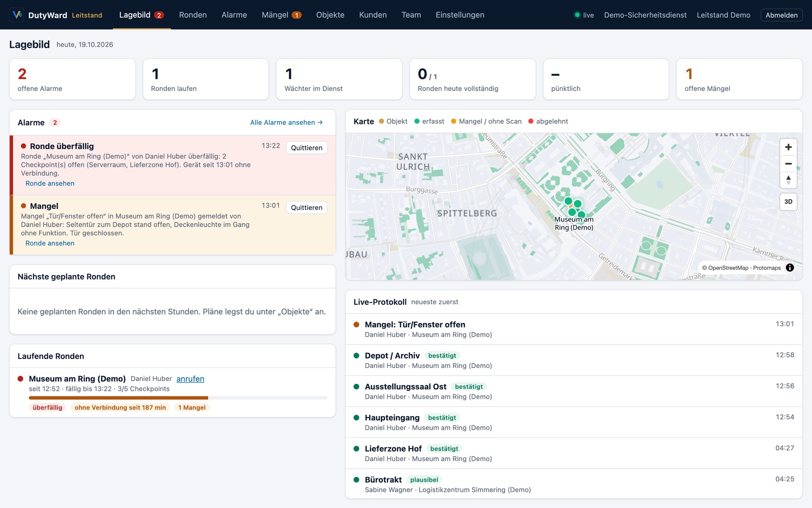Click the red alarm count badge on Lagebild
The height and width of the screenshot is (508, 812).
tap(159, 15)
